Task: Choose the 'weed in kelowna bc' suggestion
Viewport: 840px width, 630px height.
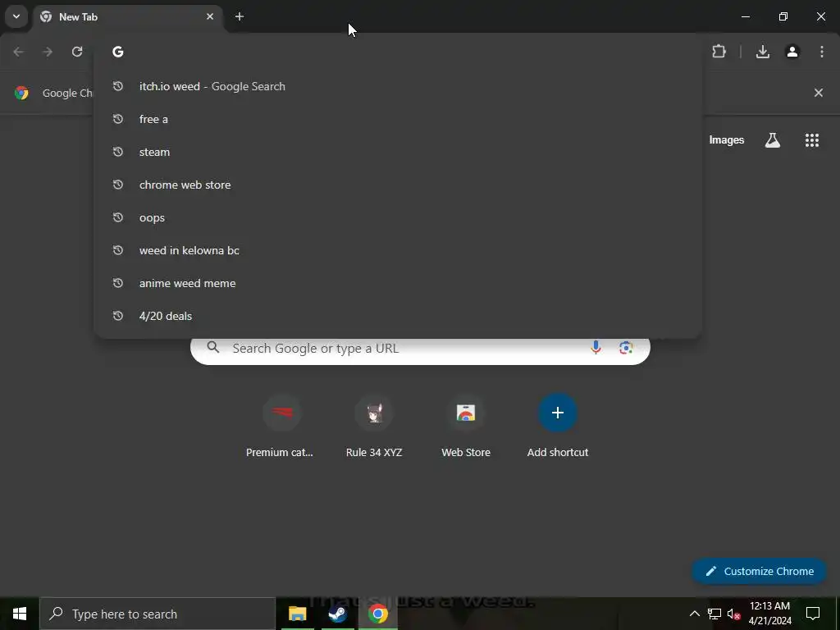Action: (398, 250)
